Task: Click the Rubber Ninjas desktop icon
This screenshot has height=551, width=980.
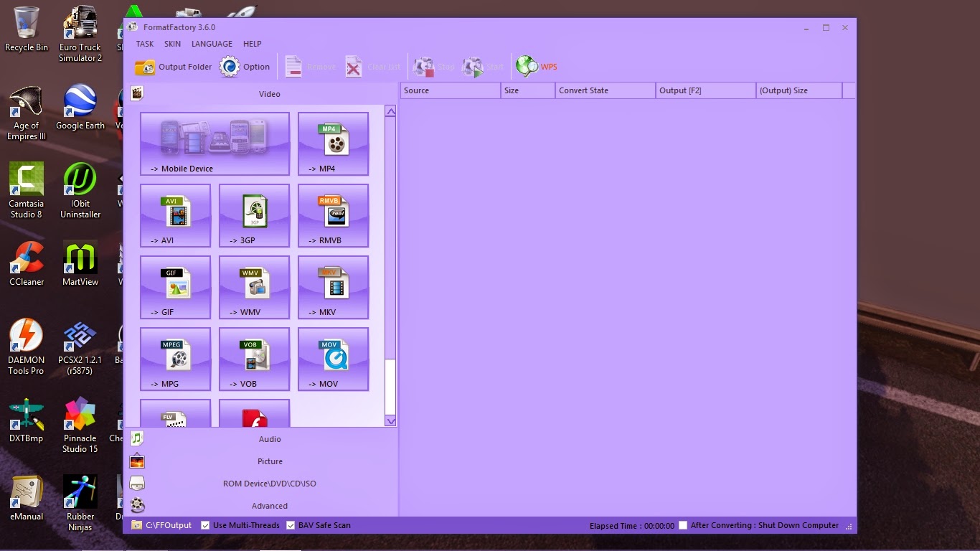Action: pyautogui.click(x=80, y=502)
